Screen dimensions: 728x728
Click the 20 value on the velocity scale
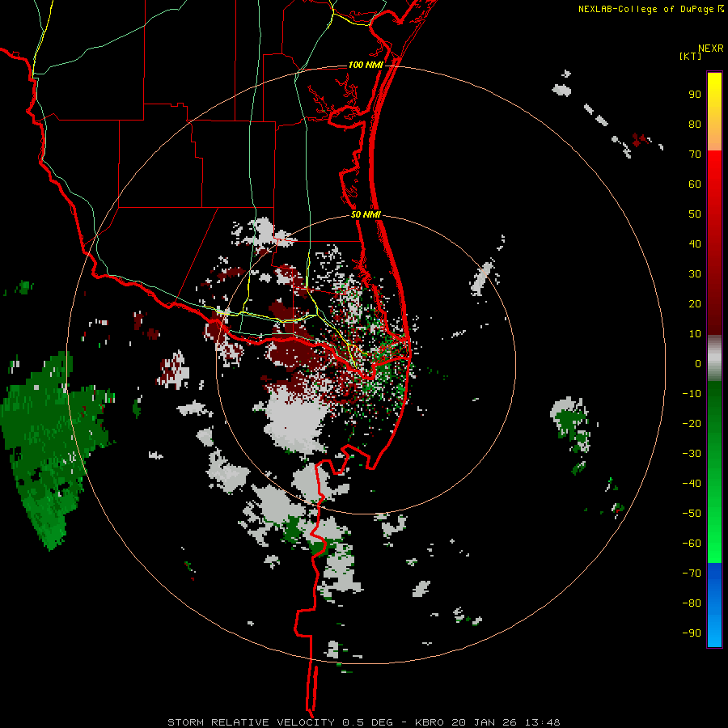click(695, 303)
